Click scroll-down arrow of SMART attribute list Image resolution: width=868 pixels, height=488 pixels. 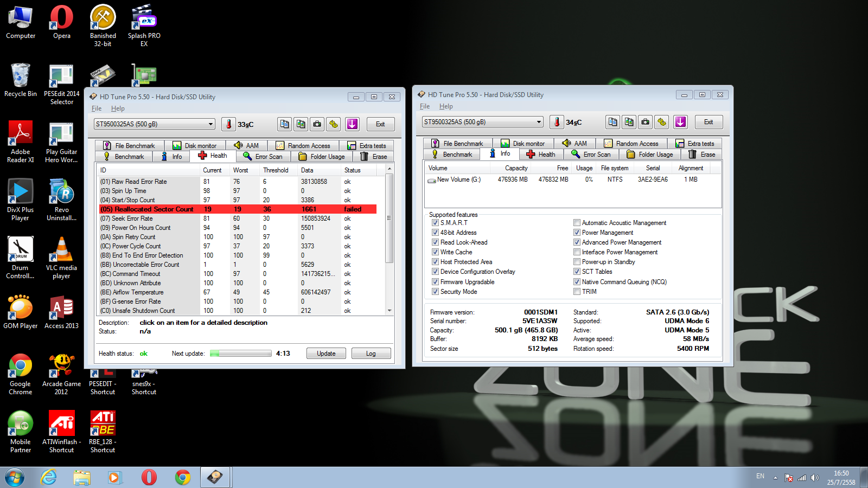(390, 311)
